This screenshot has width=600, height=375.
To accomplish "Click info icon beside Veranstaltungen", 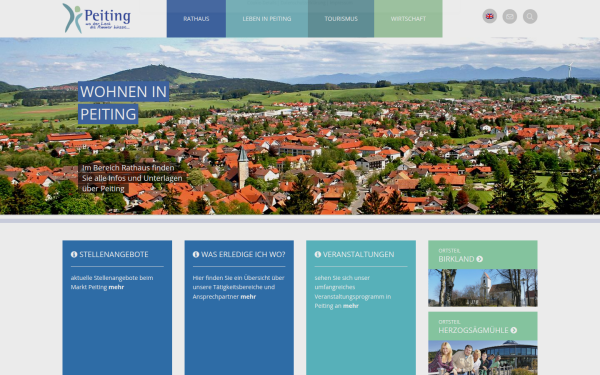I will tap(318, 254).
